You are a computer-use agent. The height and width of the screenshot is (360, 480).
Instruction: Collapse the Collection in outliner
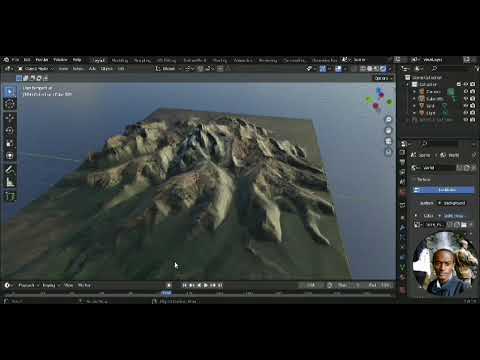pyautogui.click(x=407, y=84)
